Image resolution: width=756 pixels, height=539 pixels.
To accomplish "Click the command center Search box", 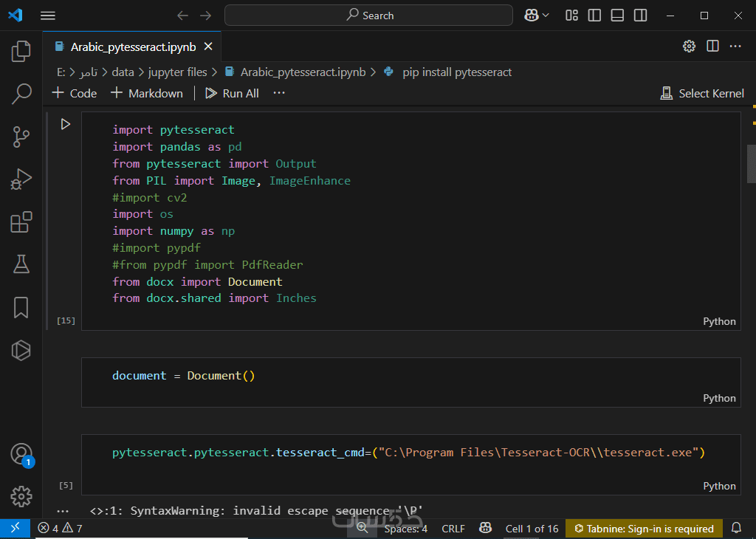I will (368, 16).
